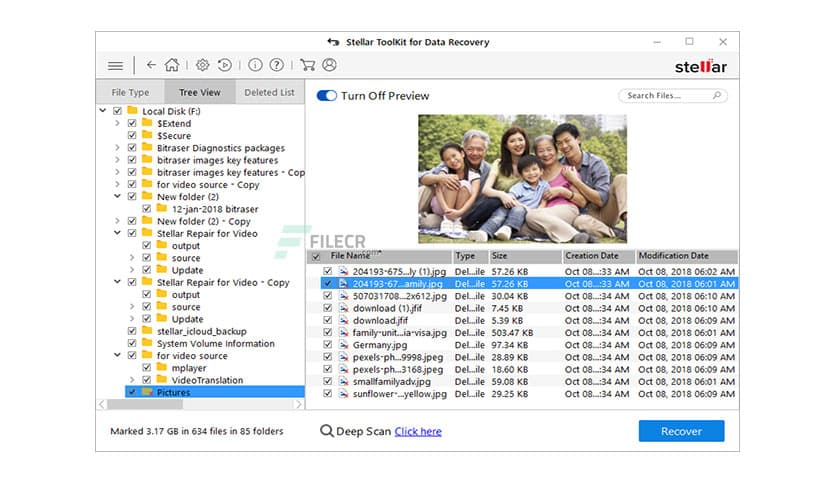Uncheck the download (1).jfif checkbox
The image size is (836, 484).
328,308
